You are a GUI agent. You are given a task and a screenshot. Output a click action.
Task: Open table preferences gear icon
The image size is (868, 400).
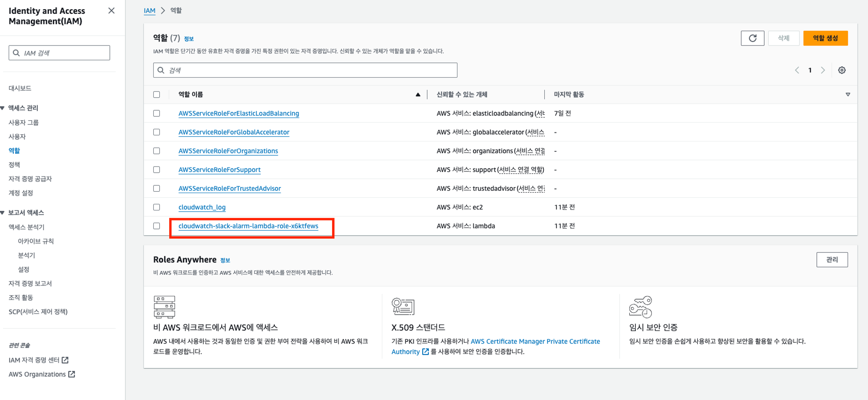coord(842,70)
